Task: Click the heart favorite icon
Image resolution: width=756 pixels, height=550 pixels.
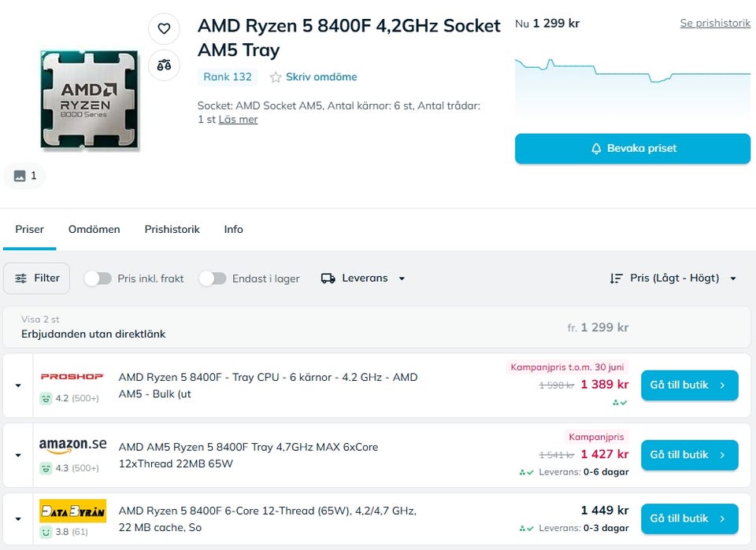Action: pyautogui.click(x=164, y=28)
